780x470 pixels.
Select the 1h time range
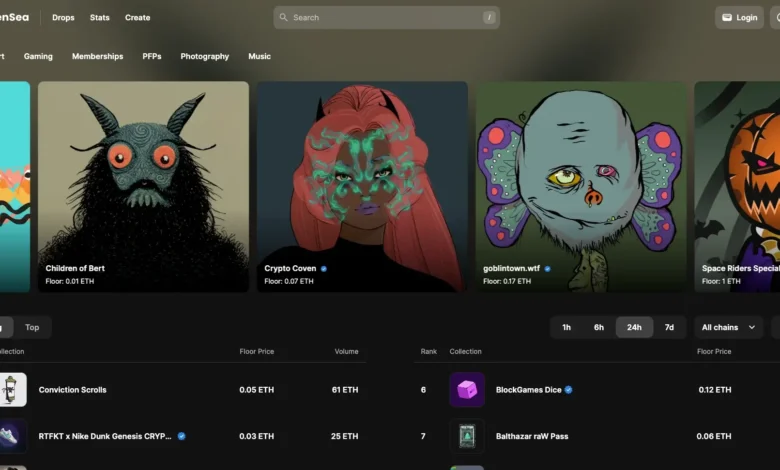coord(566,327)
